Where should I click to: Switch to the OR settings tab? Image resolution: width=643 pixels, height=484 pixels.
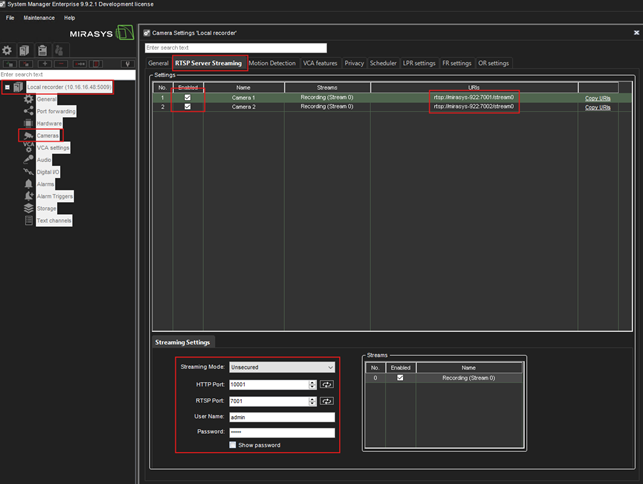(493, 63)
